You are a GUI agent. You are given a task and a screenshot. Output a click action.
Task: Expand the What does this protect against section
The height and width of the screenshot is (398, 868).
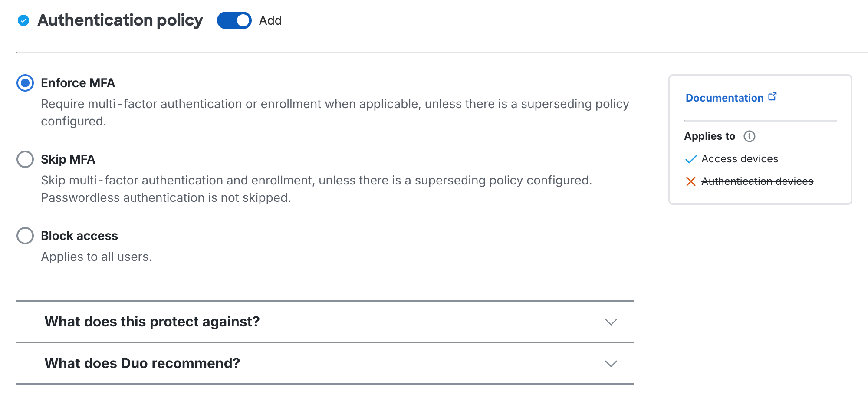(152, 322)
